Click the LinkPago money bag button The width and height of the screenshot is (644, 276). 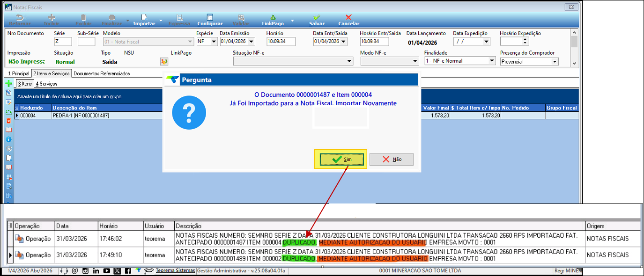click(x=273, y=20)
